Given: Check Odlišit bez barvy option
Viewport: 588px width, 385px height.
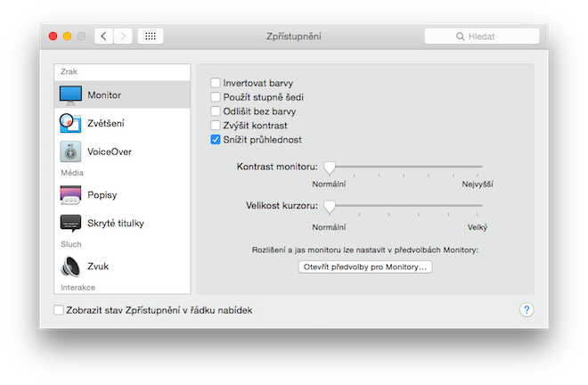Looking at the screenshot, I should [215, 111].
